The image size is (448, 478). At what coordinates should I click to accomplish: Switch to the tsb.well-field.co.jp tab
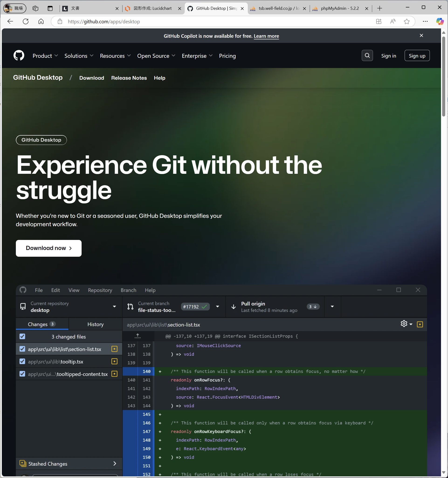click(279, 8)
